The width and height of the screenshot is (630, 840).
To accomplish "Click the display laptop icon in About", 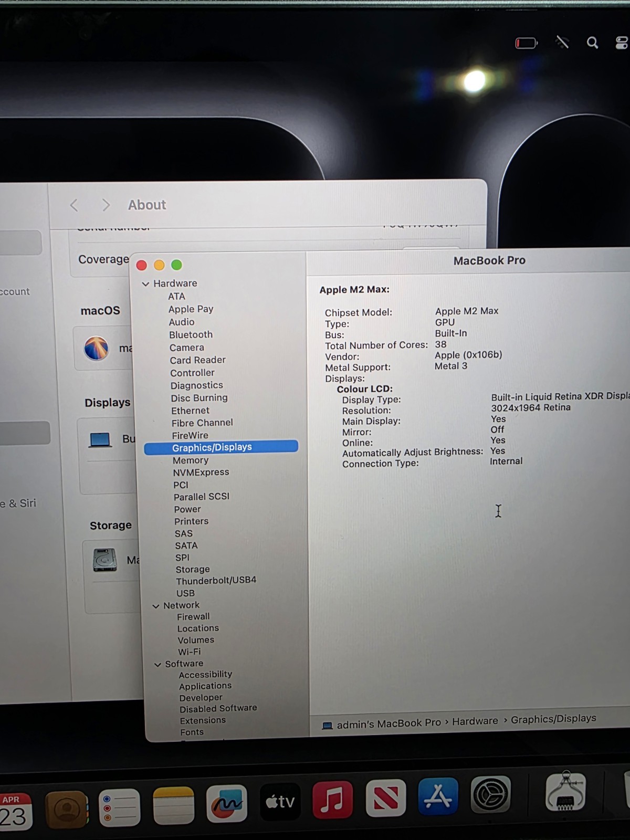I will [x=100, y=439].
